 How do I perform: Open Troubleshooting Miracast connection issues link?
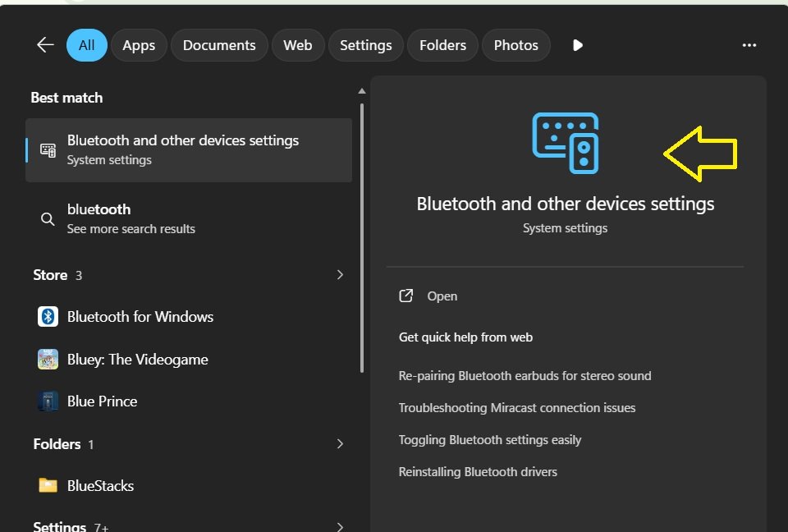click(x=516, y=408)
